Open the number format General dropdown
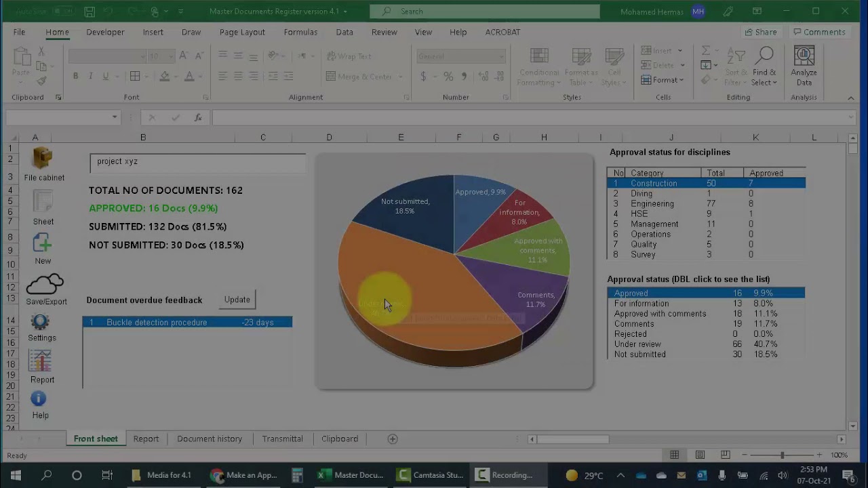This screenshot has height=488, width=868. coord(502,56)
